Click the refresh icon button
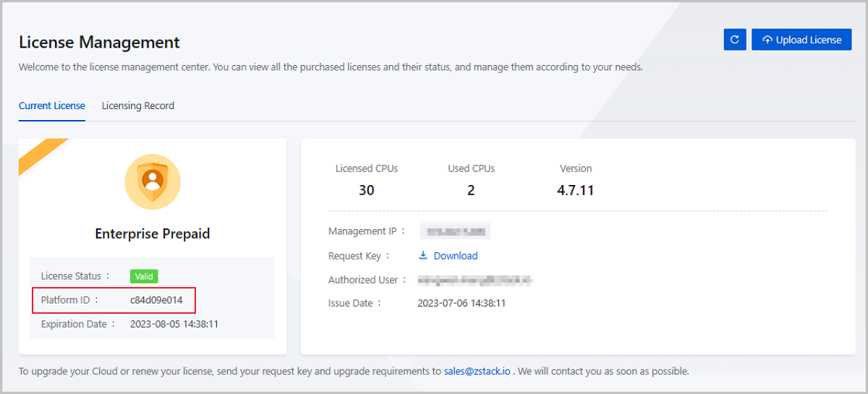 click(x=734, y=40)
